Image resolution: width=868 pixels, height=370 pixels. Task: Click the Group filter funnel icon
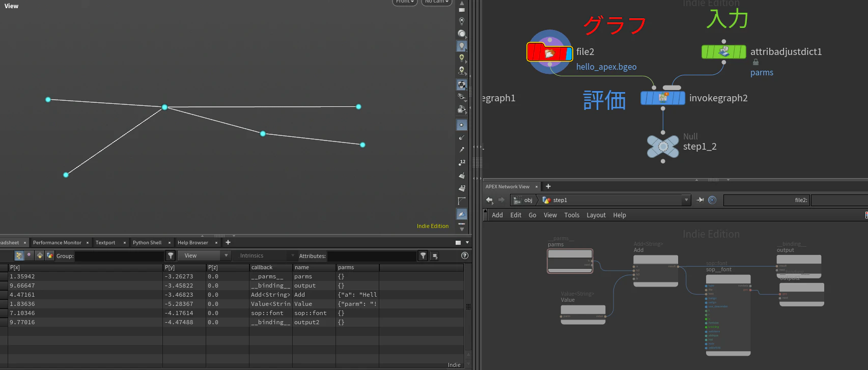171,255
